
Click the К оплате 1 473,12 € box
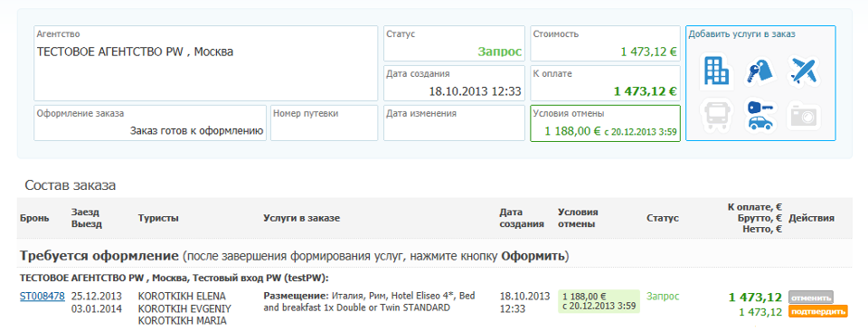tap(605, 83)
